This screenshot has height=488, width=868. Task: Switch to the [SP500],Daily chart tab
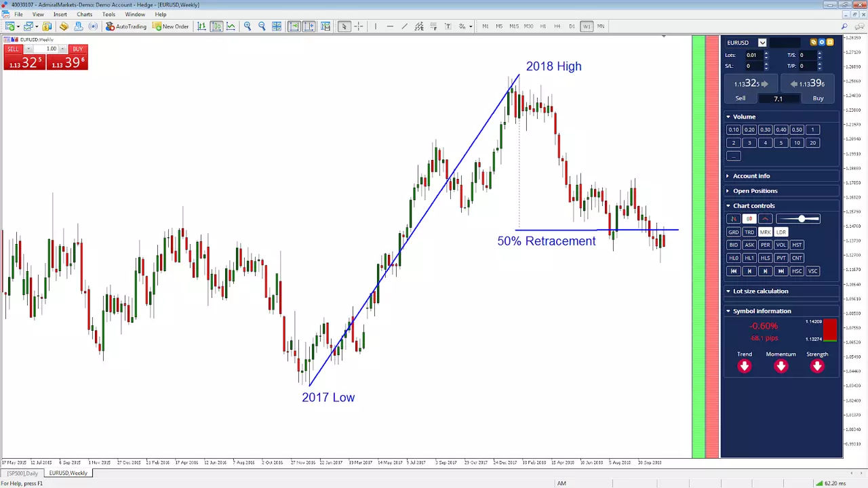pyautogui.click(x=24, y=473)
